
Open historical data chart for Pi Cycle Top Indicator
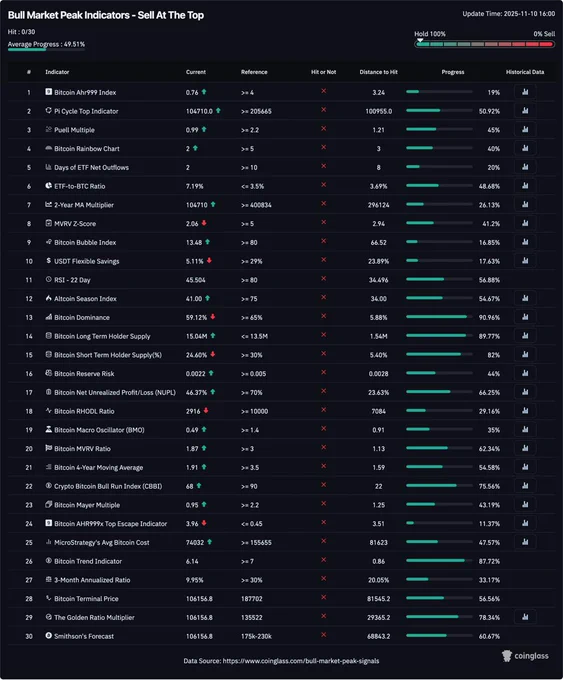coord(525,111)
